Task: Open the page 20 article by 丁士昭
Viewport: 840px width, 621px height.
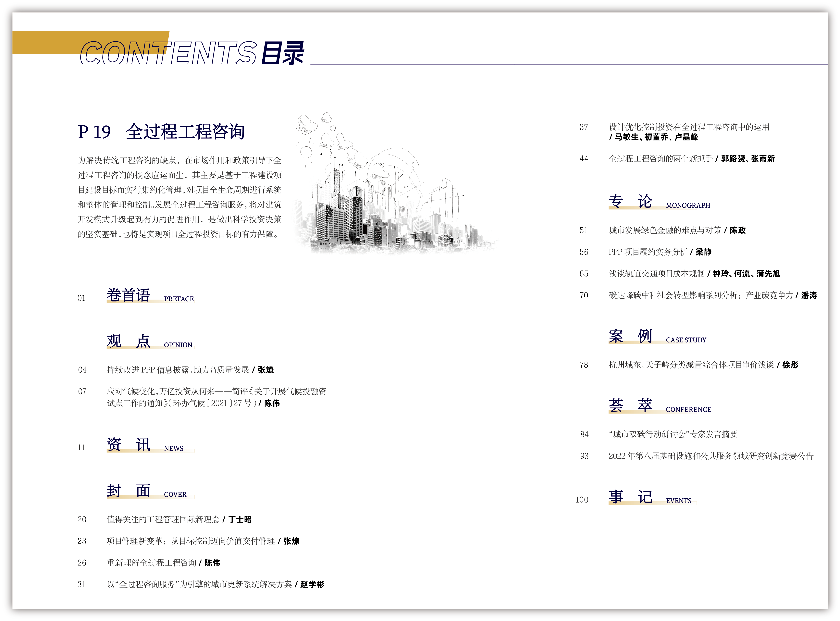Action: point(179,519)
